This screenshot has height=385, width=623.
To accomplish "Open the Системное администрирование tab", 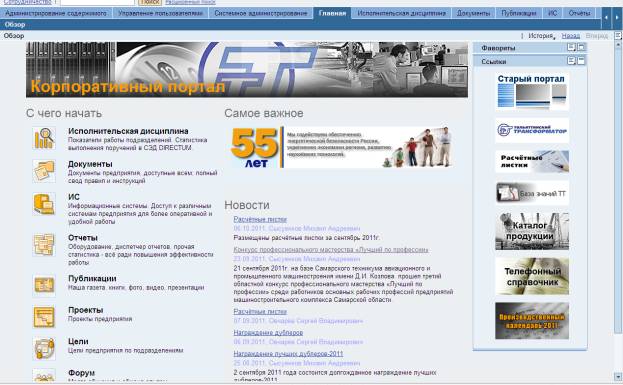I will coord(261,13).
